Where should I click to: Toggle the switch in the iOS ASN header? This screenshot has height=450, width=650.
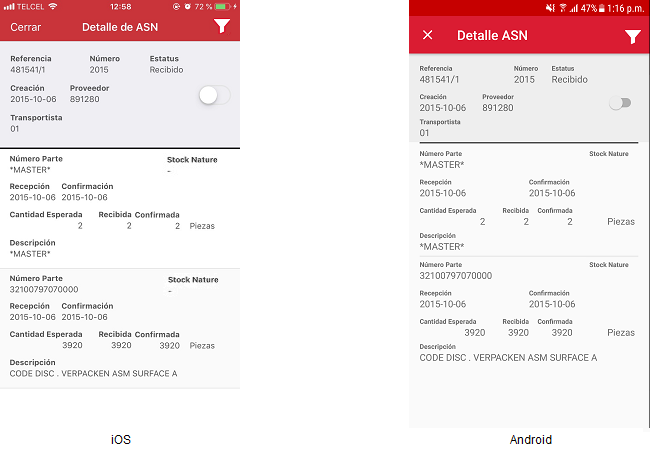pyautogui.click(x=214, y=95)
